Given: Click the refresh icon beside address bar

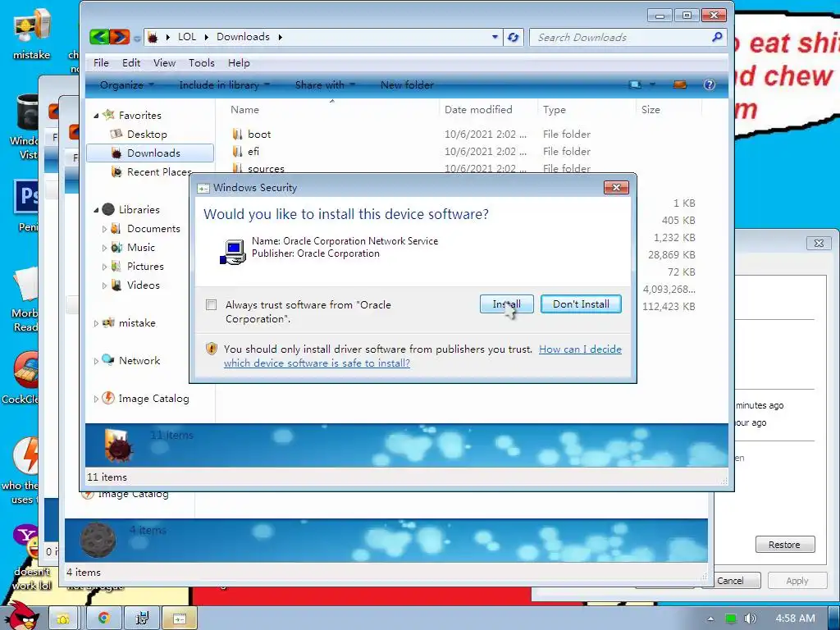Looking at the screenshot, I should 514,37.
